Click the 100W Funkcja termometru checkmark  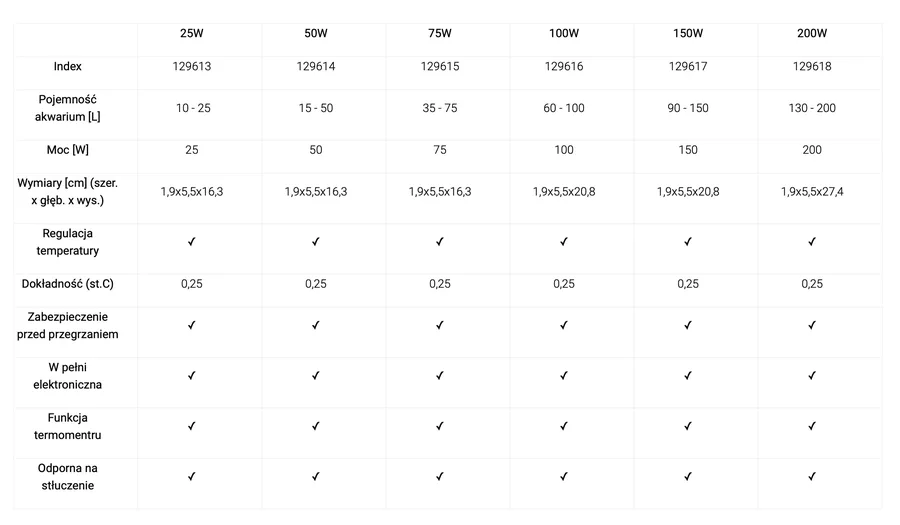[564, 426]
